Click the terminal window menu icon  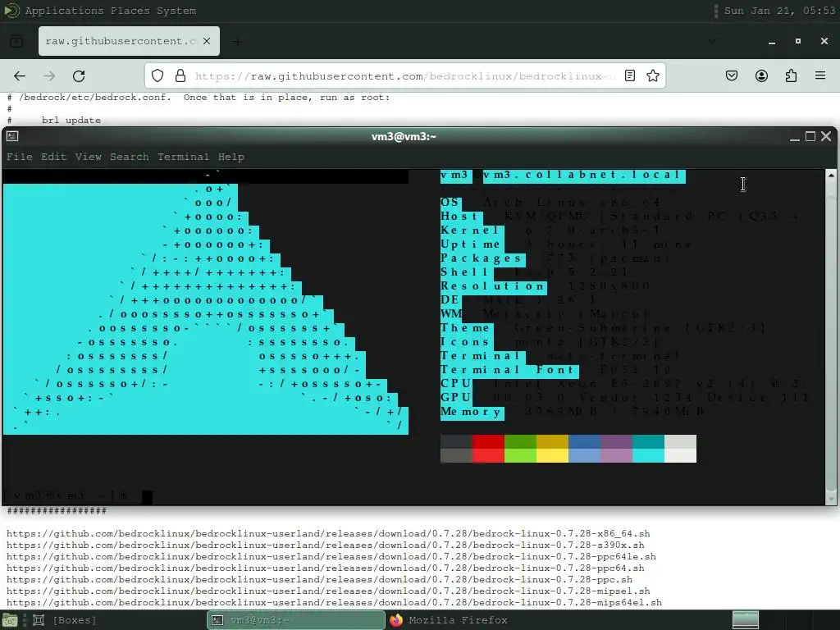12,137
